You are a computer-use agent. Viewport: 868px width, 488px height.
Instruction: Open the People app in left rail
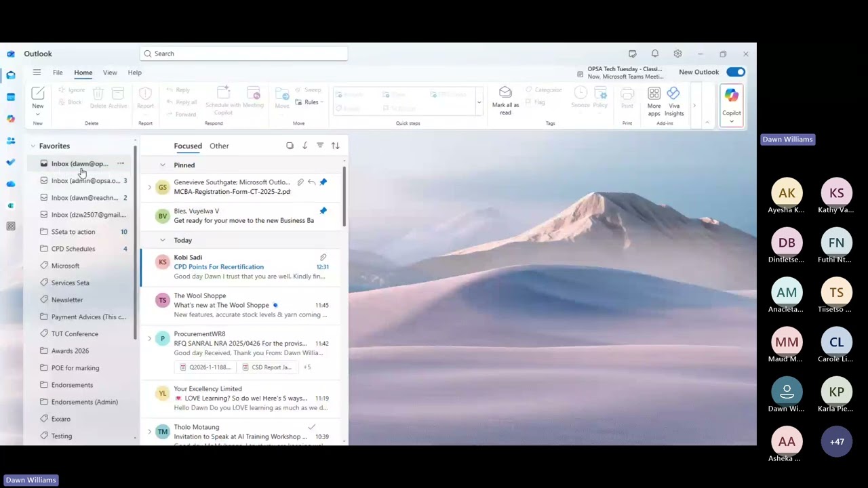11,140
